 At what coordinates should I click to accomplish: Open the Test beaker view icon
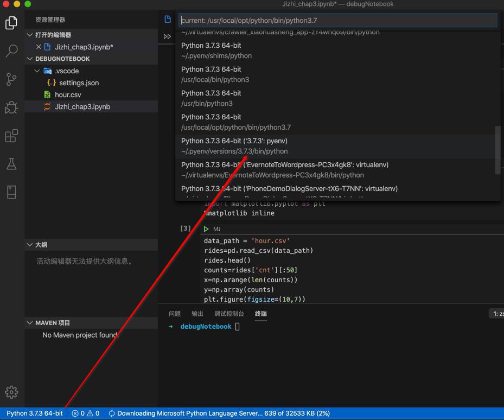click(x=11, y=164)
